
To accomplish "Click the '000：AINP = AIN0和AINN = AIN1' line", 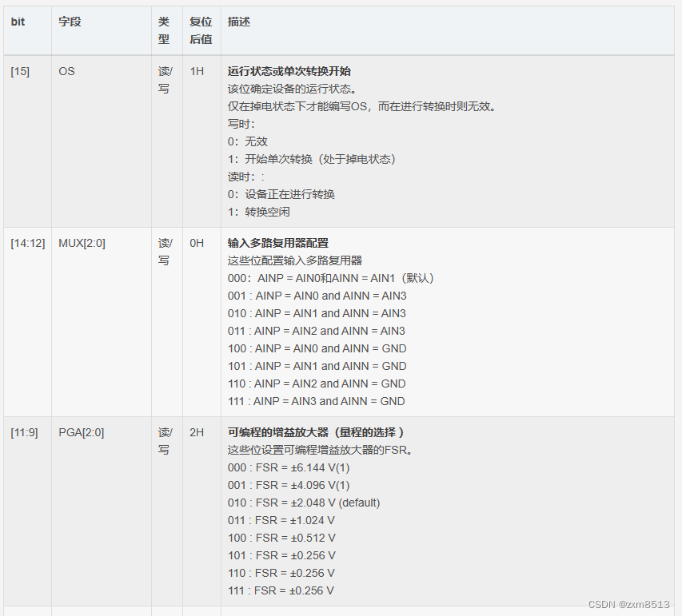I will pyautogui.click(x=330, y=278).
